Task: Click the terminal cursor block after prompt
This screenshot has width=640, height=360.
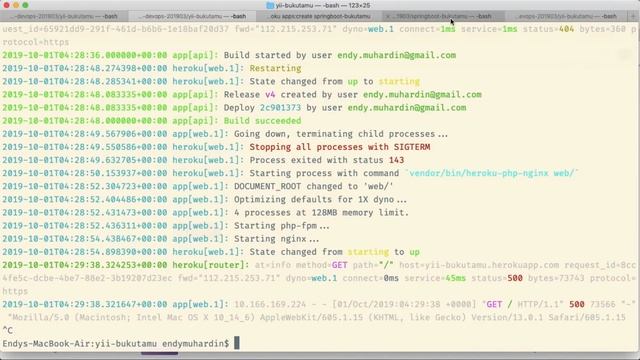Action: tap(237, 343)
